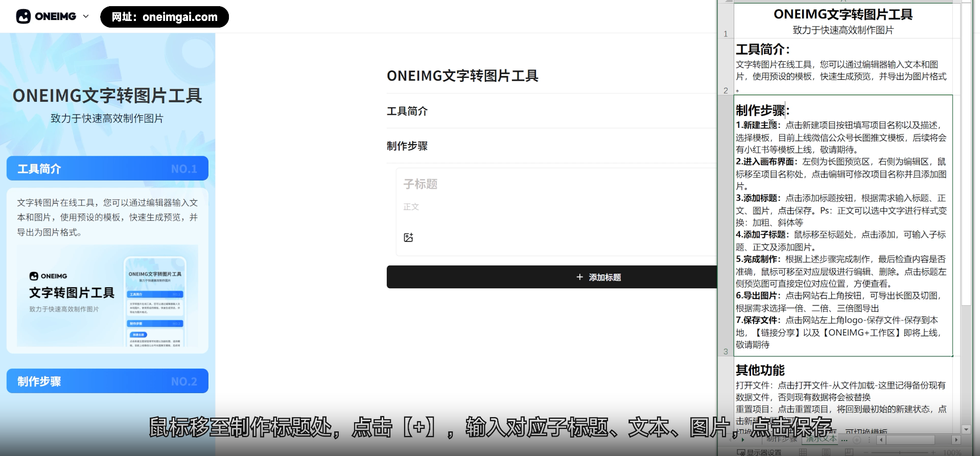Click the 文字转图片工具 thumbnail in preview
The height and width of the screenshot is (456, 980).
[107, 296]
